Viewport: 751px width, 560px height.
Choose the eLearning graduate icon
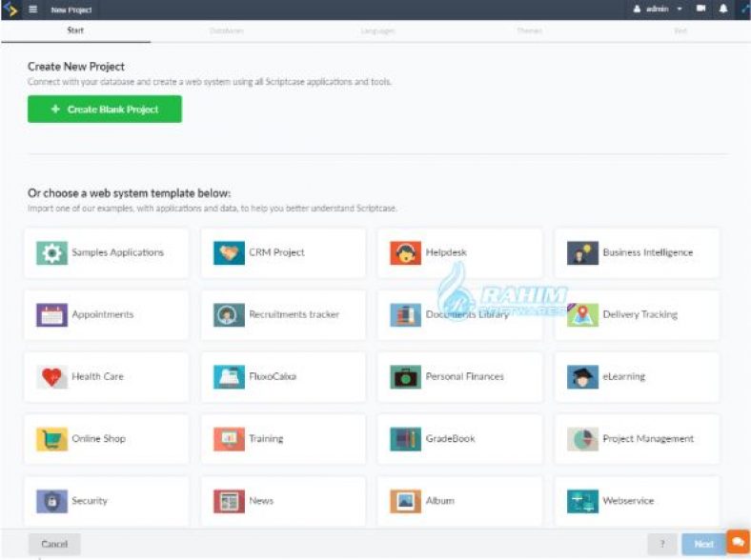coord(582,377)
